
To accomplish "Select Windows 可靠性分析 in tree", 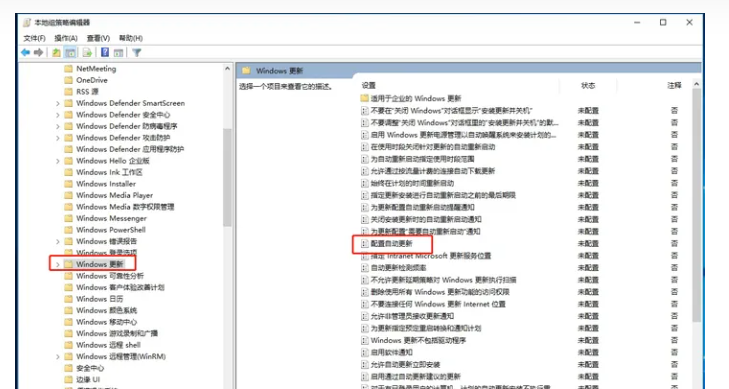I will click(x=110, y=276).
